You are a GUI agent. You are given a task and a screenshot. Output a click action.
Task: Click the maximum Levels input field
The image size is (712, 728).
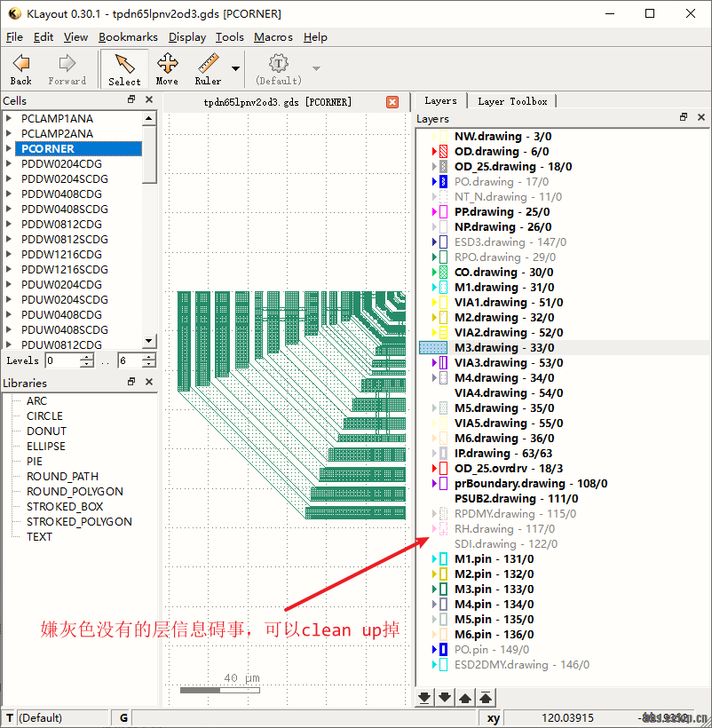[130, 360]
